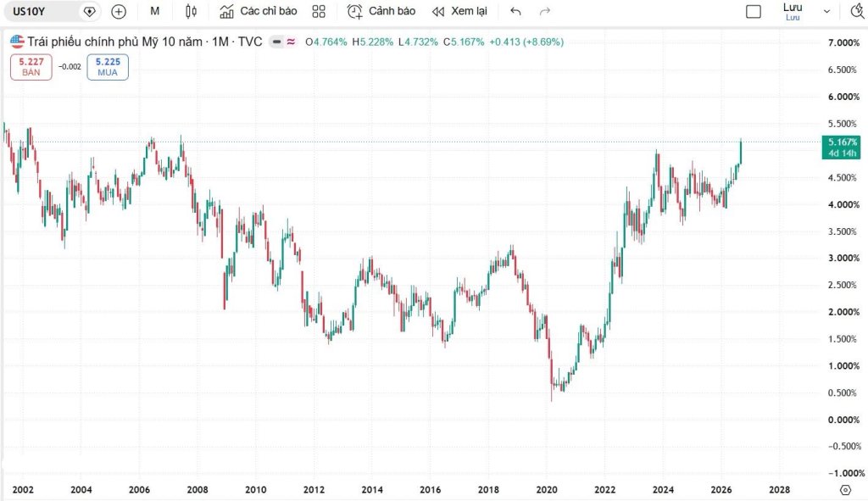Click the diamond icon beside US10Y

[89, 11]
